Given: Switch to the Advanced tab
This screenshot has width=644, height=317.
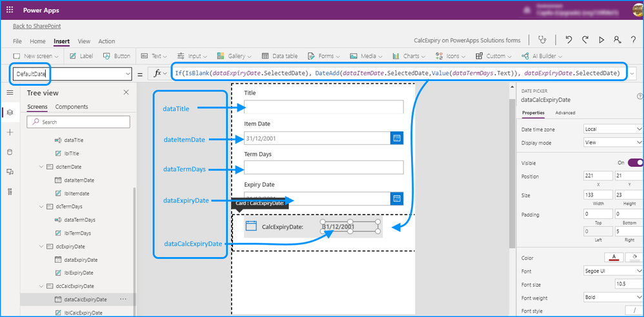Looking at the screenshot, I should tap(565, 113).
